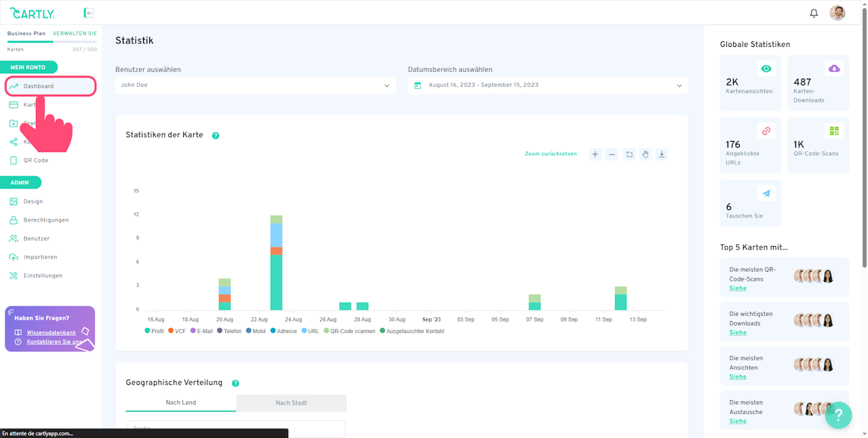Switch to Nach Stadt tab
This screenshot has height=438, width=868.
click(x=291, y=403)
